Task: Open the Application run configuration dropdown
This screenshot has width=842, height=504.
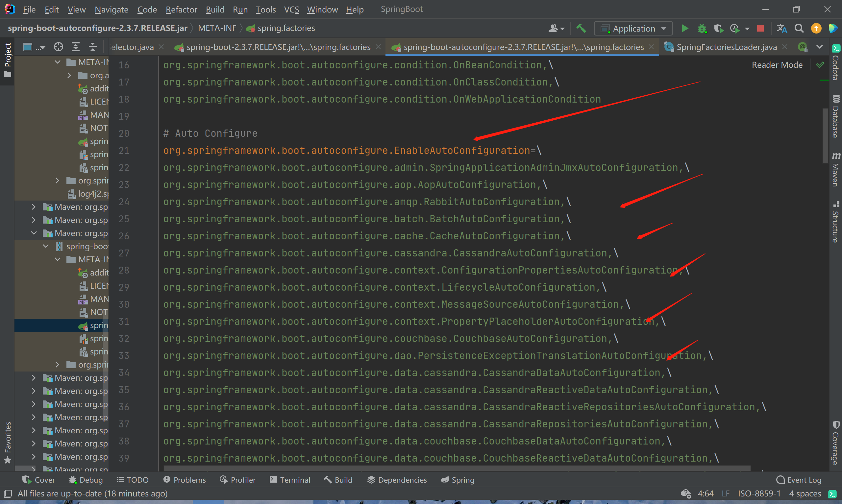Action: click(633, 29)
